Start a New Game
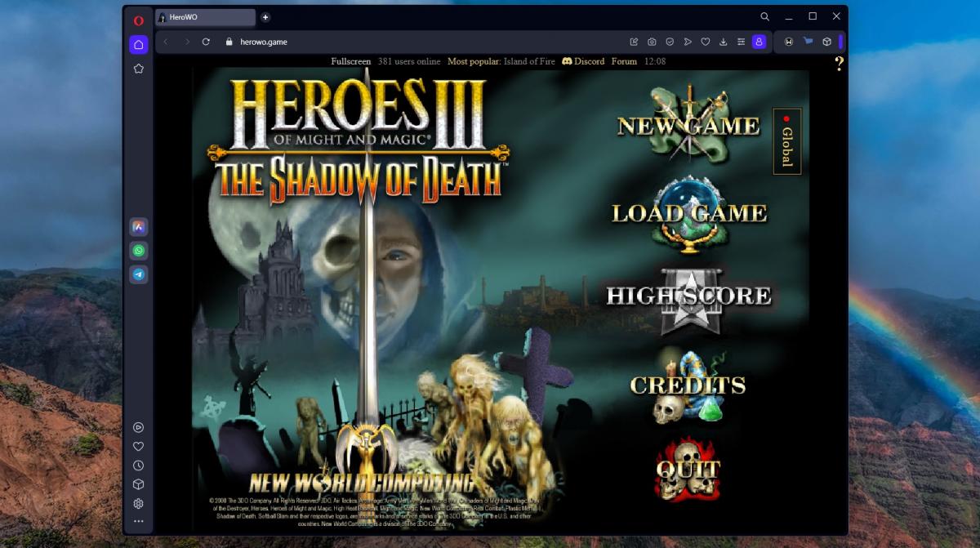This screenshot has width=980, height=548. tap(688, 126)
